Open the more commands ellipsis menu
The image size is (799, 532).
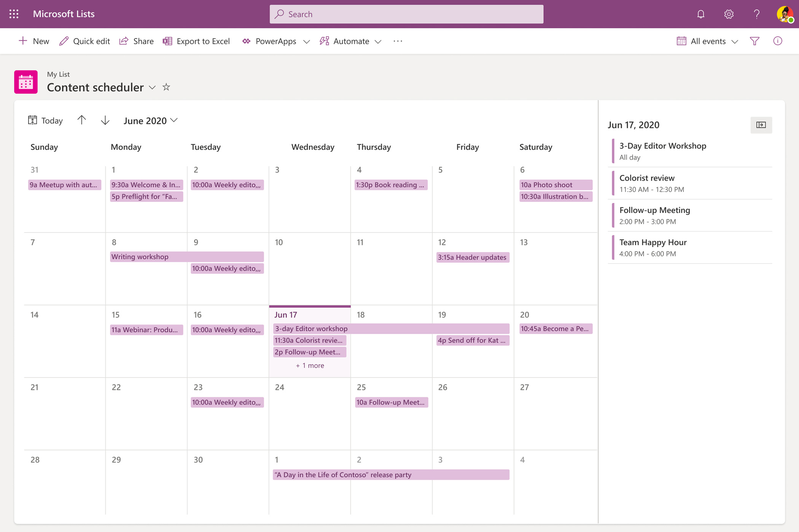[x=398, y=41]
